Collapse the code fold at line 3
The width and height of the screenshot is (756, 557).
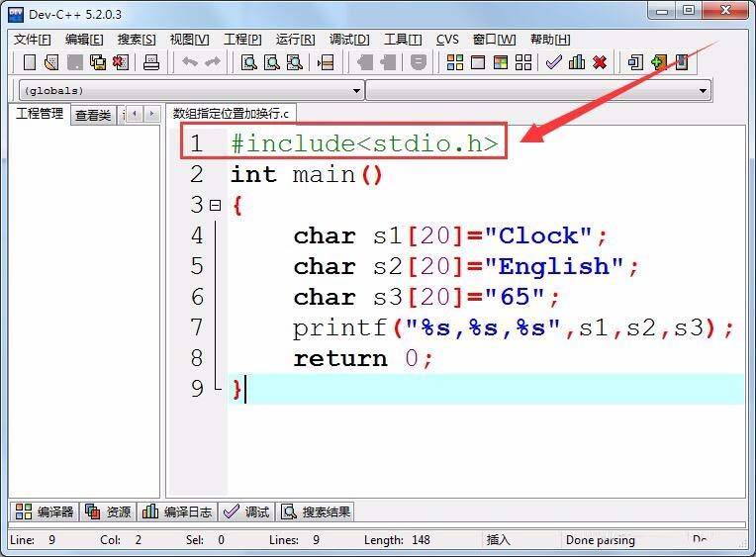pyautogui.click(x=215, y=206)
